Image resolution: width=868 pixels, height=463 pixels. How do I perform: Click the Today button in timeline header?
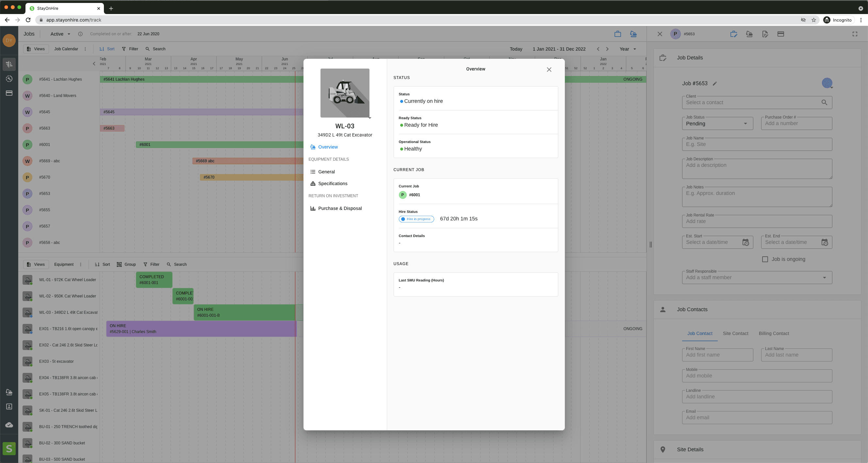click(516, 49)
